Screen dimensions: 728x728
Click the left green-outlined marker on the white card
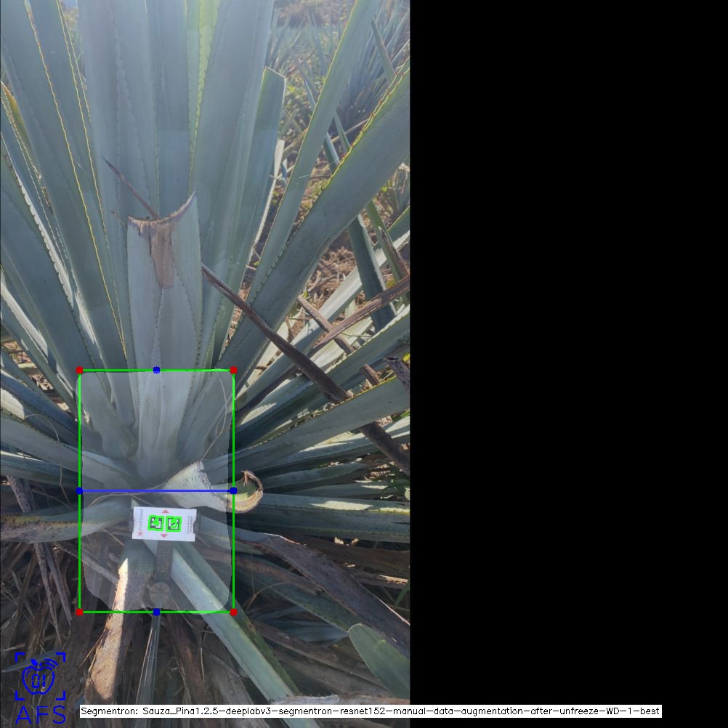(x=155, y=523)
